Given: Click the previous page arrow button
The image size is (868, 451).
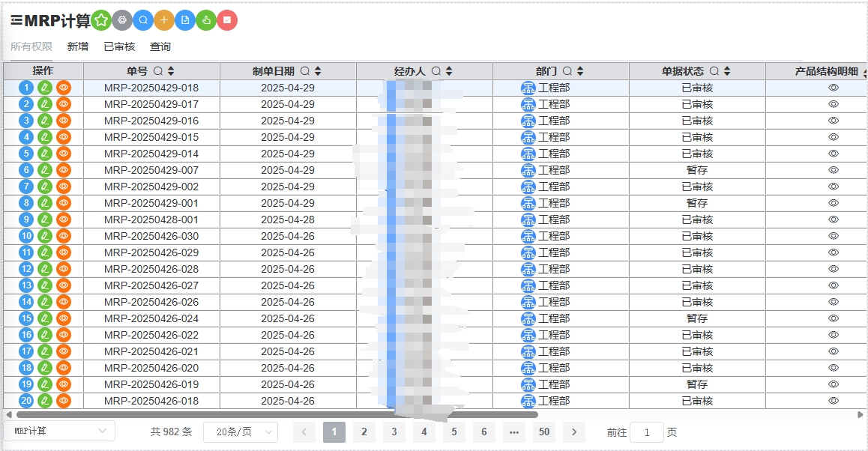Looking at the screenshot, I should tap(304, 432).
